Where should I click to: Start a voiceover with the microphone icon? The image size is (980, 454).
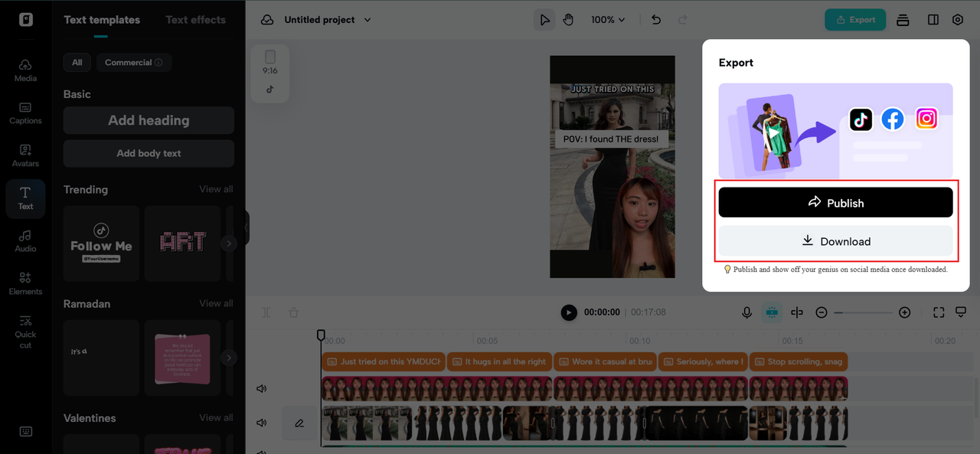746,312
